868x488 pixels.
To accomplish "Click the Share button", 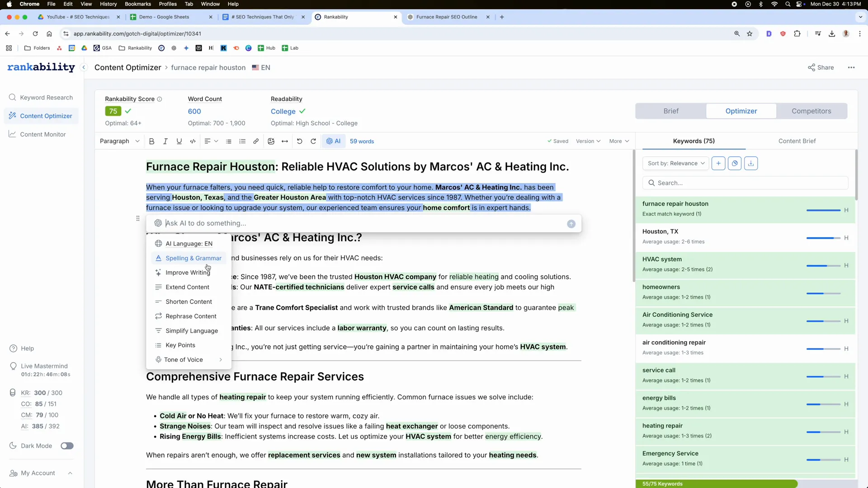I will click(821, 68).
